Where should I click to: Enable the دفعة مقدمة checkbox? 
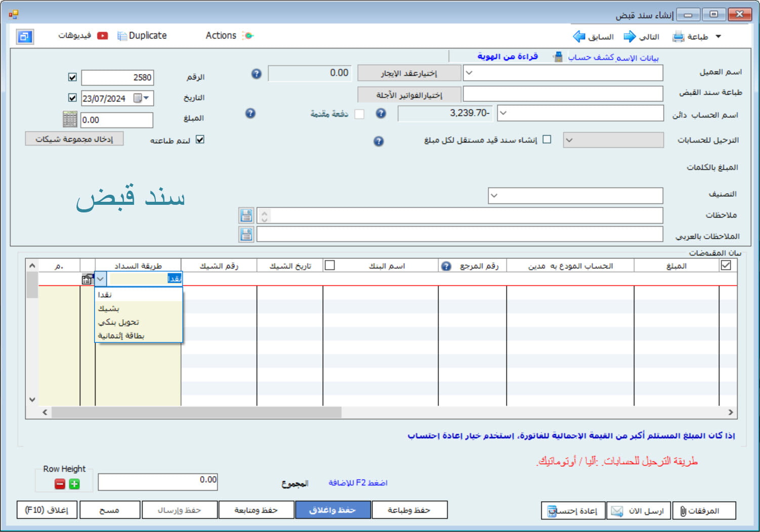(x=359, y=114)
